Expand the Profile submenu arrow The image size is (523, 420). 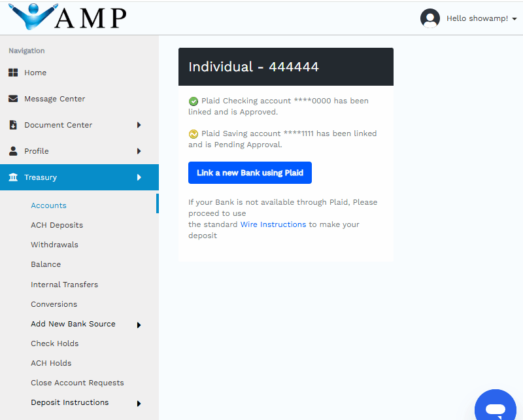click(139, 151)
